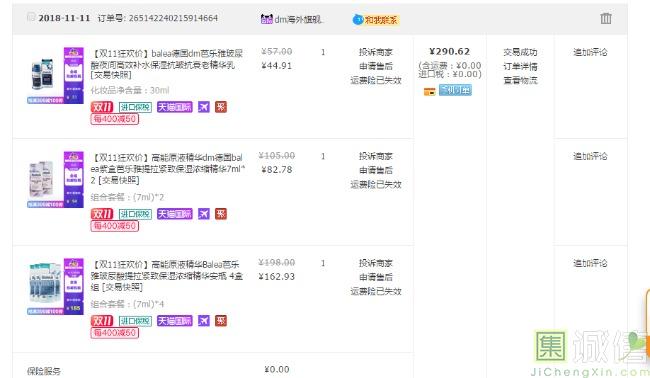Tick the order checkbox beside 2018-11-11
Viewport: 650px width, 378px height.
click(31, 17)
